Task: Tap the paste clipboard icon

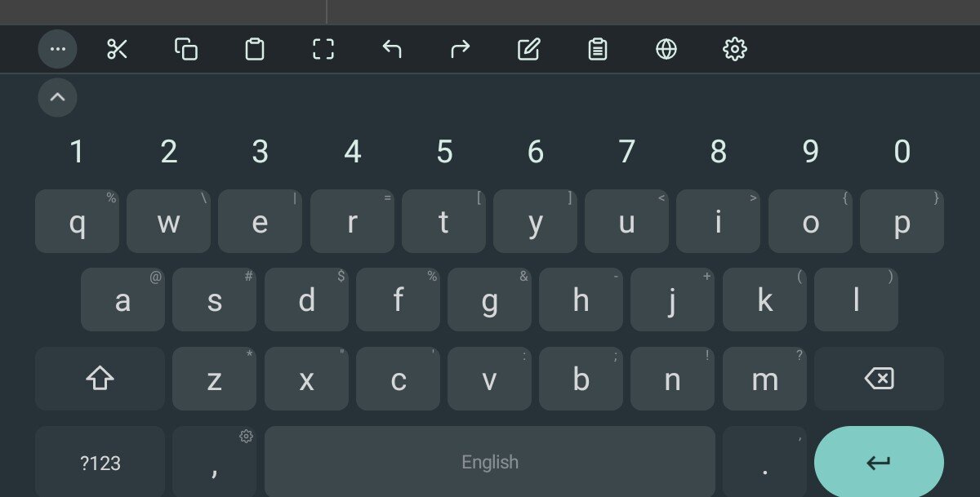Action: click(x=255, y=49)
